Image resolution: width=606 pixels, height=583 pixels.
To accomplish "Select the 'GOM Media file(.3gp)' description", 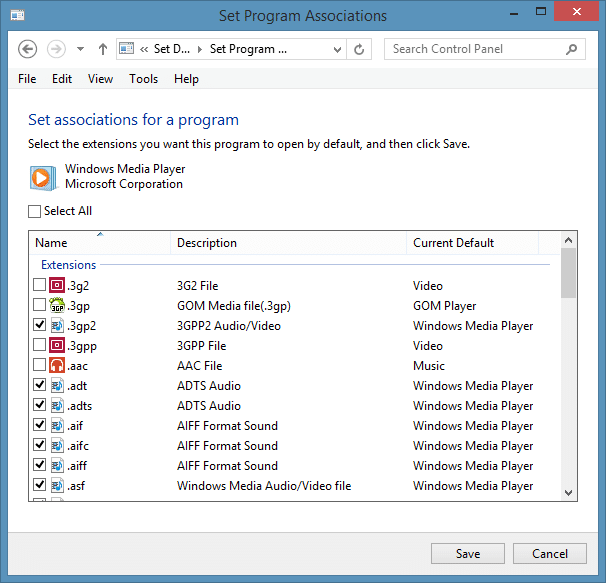I will pos(233,306).
